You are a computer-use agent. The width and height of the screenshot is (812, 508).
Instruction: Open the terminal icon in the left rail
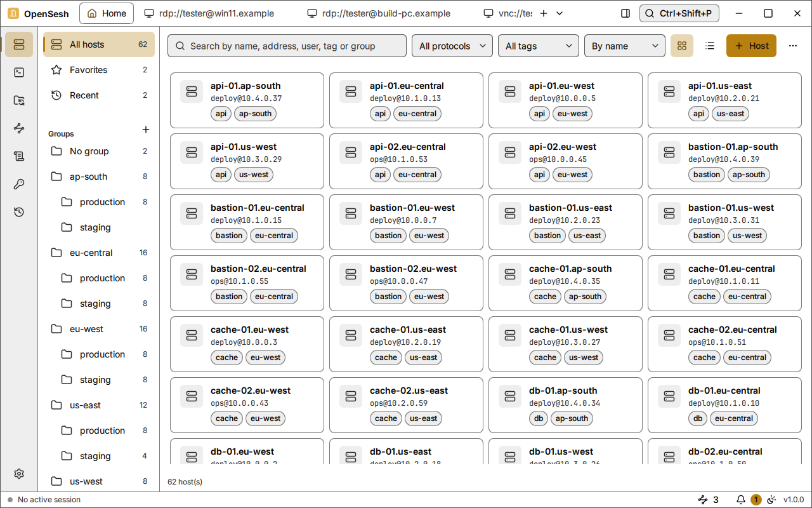click(x=19, y=72)
